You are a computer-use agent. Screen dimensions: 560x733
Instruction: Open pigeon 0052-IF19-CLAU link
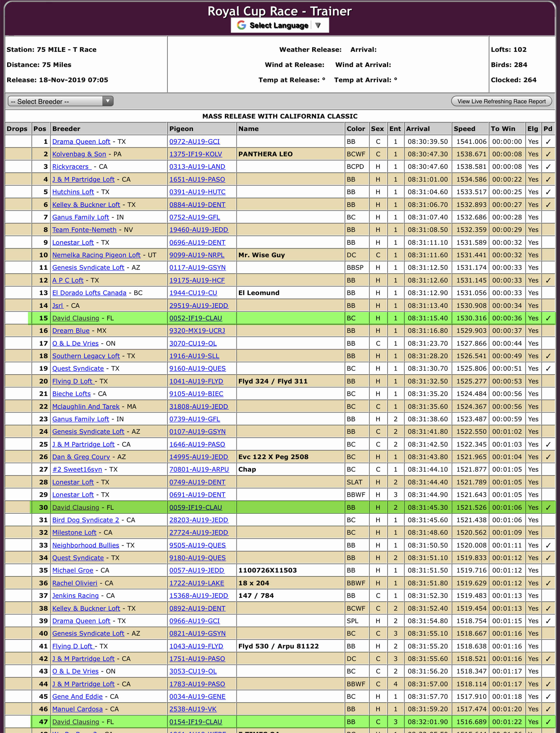pyautogui.click(x=195, y=318)
